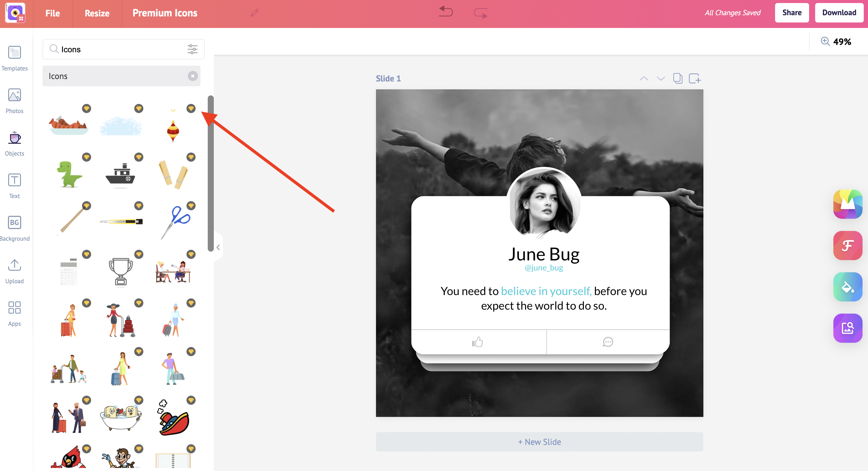This screenshot has width=868, height=471.
Task: Click the filter/sort icon in search bar
Action: (x=193, y=49)
